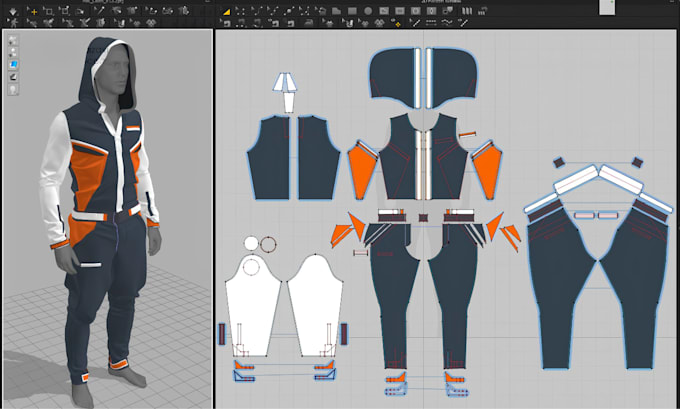Screen dimensions: 680x409
Task: Select the red-outlined circle pattern piece
Action: pyautogui.click(x=268, y=244)
